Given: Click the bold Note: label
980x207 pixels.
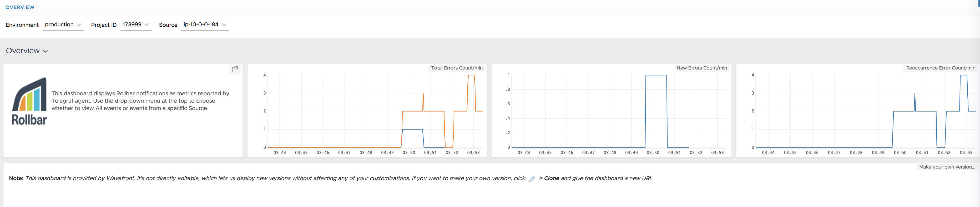Looking at the screenshot, I should pyautogui.click(x=16, y=178).
